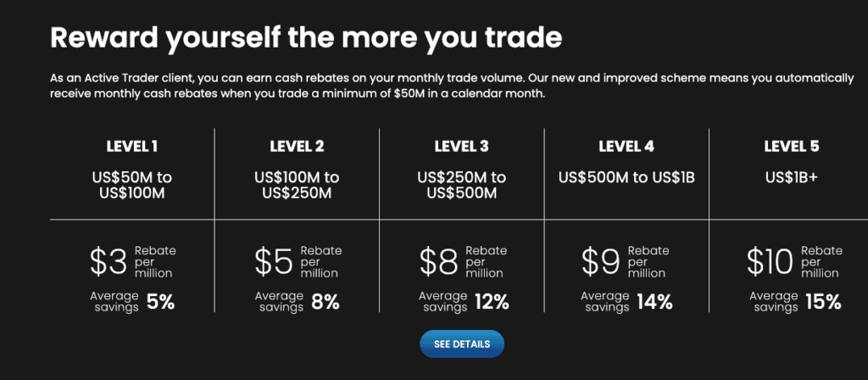Click the 8% average savings figure

point(325,303)
